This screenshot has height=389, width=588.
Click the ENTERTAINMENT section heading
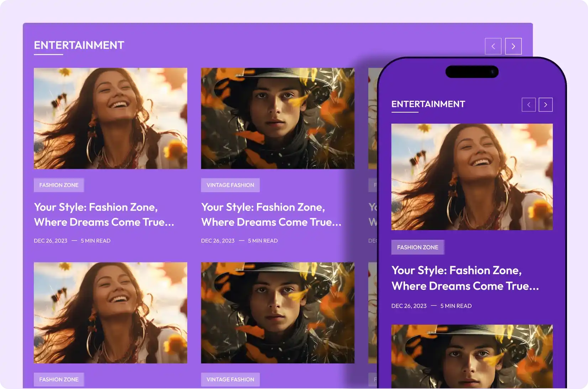tap(79, 45)
